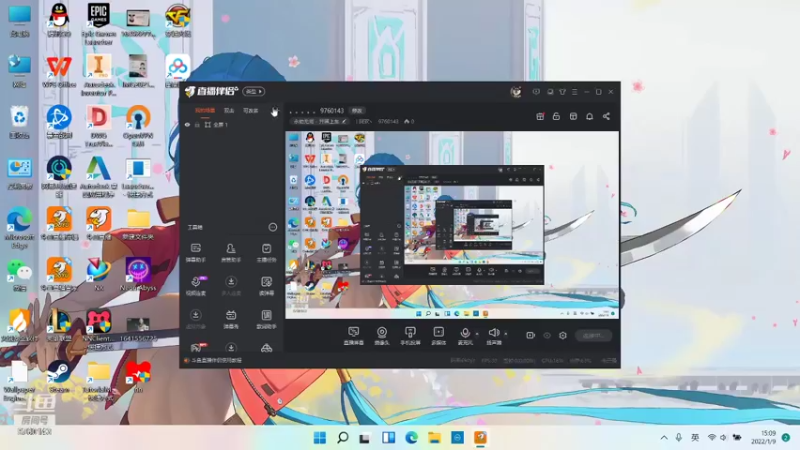Viewport: 800px width, 450px height.
Task: Show hidden icons in the system tray
Action: 664,437
